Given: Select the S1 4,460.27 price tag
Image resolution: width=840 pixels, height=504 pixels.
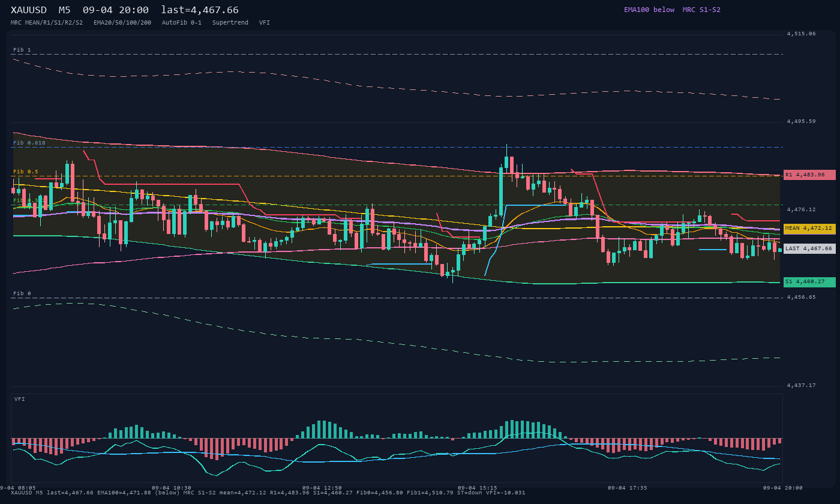Looking at the screenshot, I should pos(809,281).
